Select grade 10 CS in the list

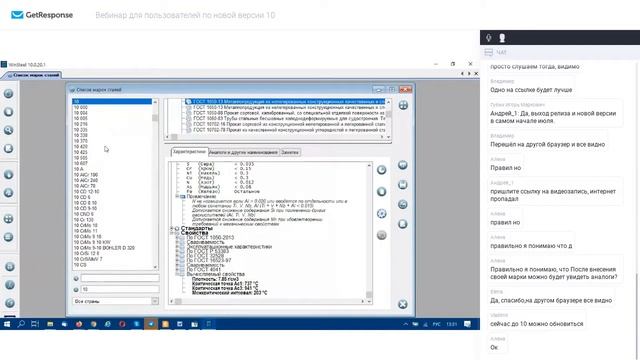[x=80, y=265]
